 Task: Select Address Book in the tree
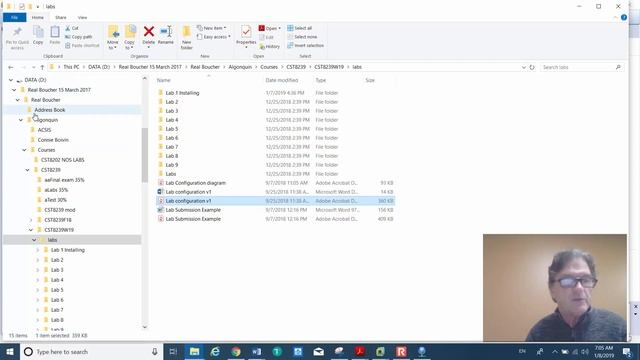(x=49, y=110)
